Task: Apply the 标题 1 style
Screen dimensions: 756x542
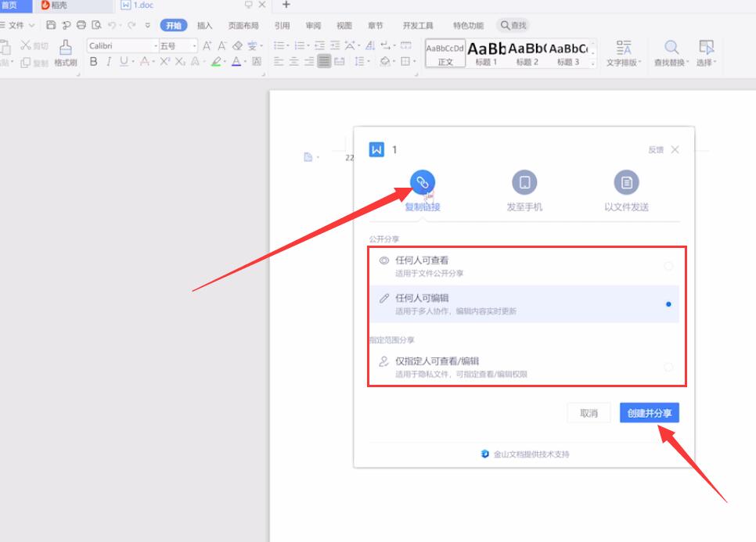Action: (x=486, y=53)
